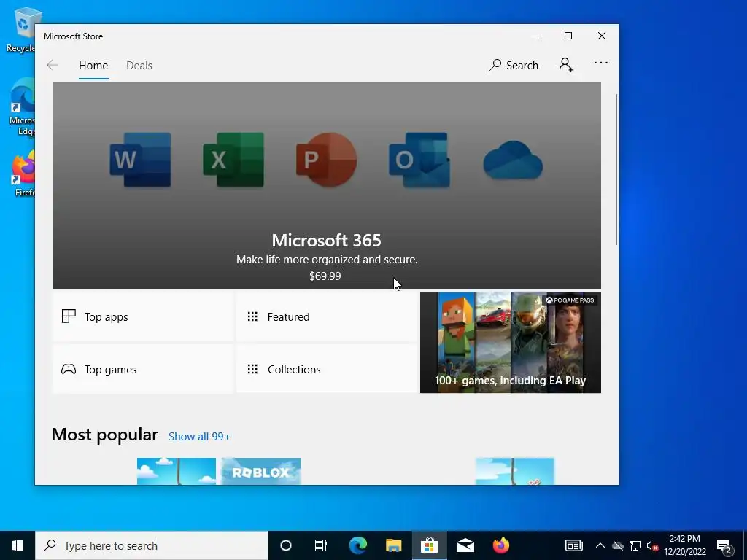Click the sign-in account icon

566,65
